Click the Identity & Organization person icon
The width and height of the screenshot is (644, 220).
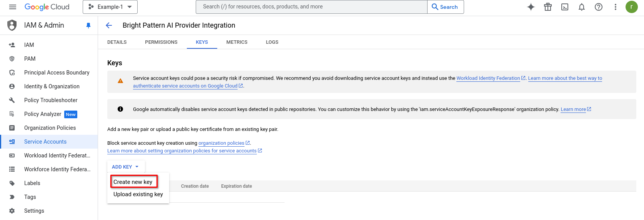[12, 86]
